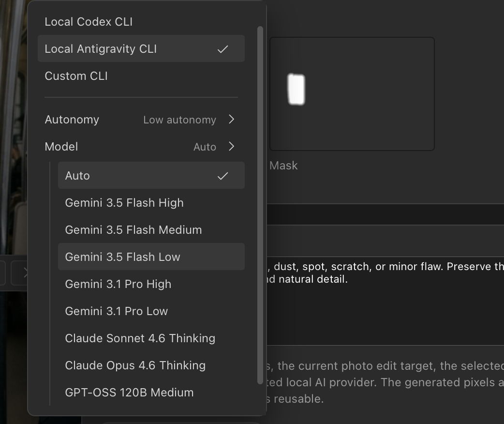Open the Autonomy submenu row
Screen dimensions: 504x424
coord(141,120)
